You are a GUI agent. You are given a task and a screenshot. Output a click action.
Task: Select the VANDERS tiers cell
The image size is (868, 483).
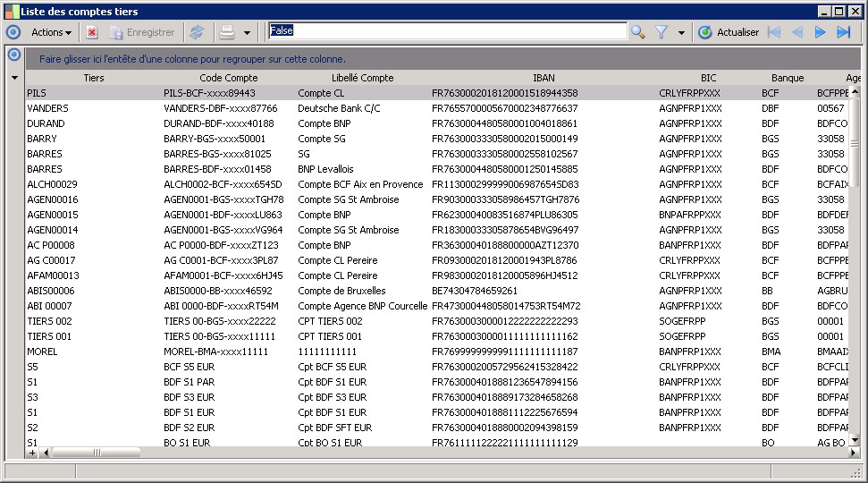(47, 108)
